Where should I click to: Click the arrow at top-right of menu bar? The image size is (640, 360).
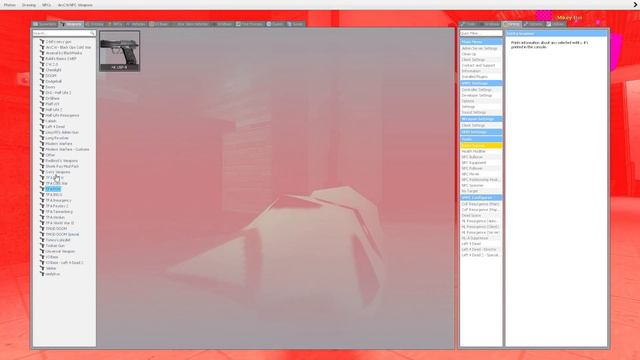[636, 5]
